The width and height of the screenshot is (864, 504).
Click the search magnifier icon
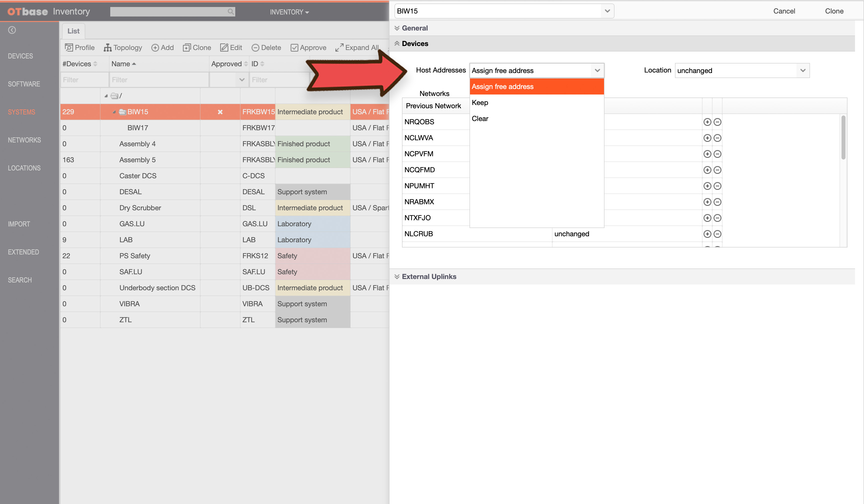click(231, 12)
